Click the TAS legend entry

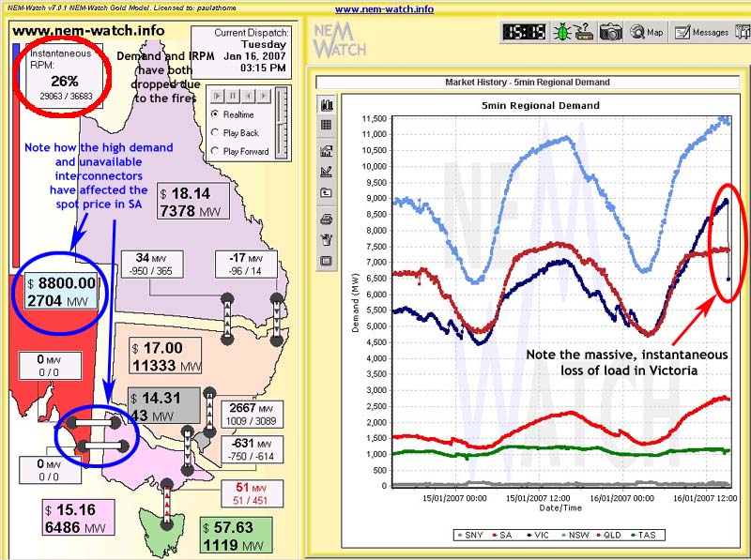(x=643, y=535)
